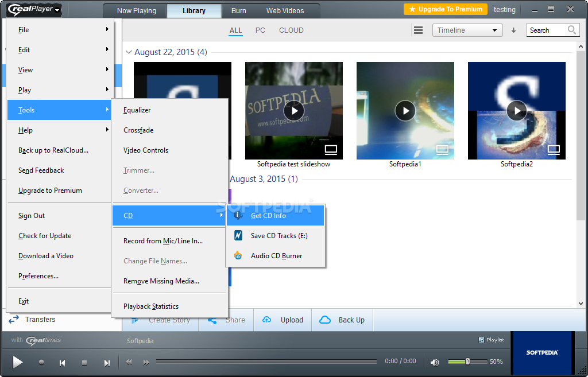
Task: Click the search magnifier icon
Action: [571, 30]
